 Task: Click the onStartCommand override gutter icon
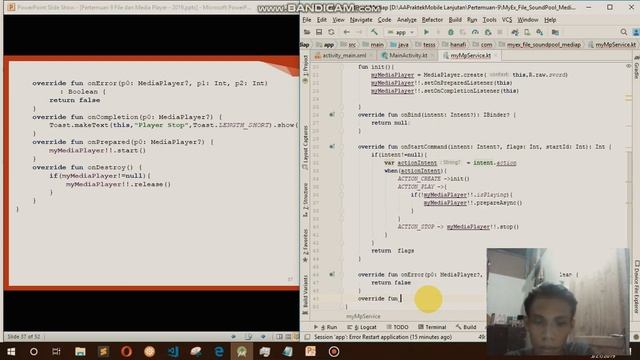point(332,147)
